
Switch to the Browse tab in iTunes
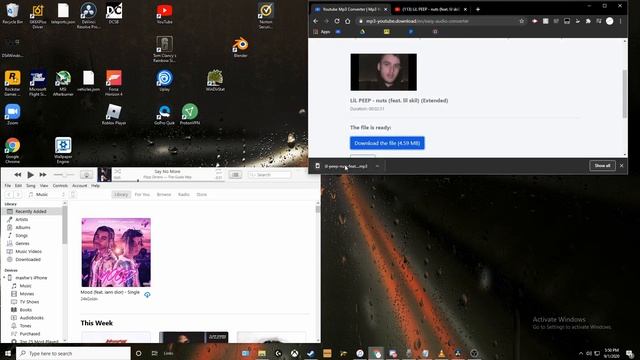(164, 195)
